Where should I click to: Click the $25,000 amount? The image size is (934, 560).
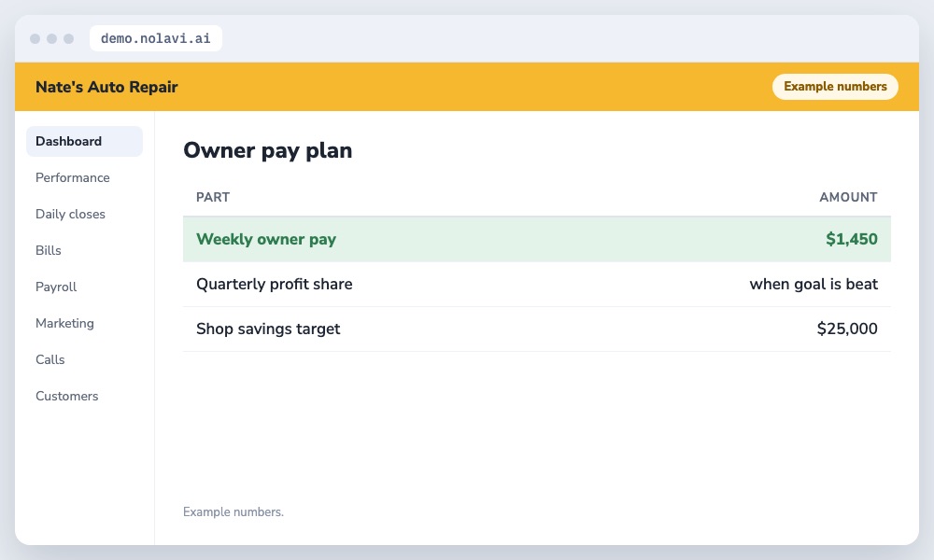pos(847,329)
